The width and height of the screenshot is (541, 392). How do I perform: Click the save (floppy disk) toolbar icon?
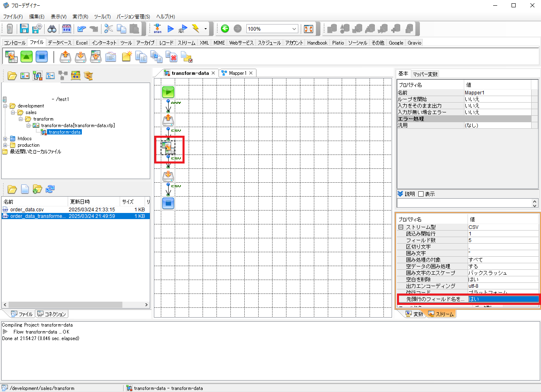pos(25,29)
